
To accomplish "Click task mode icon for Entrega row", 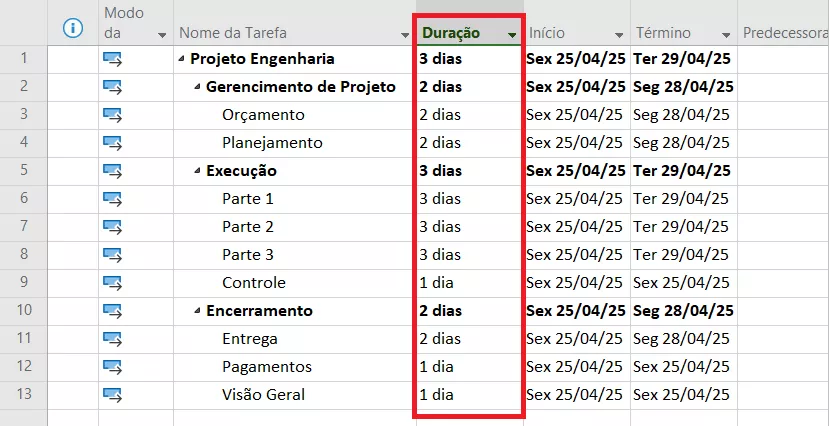I will 112,339.
